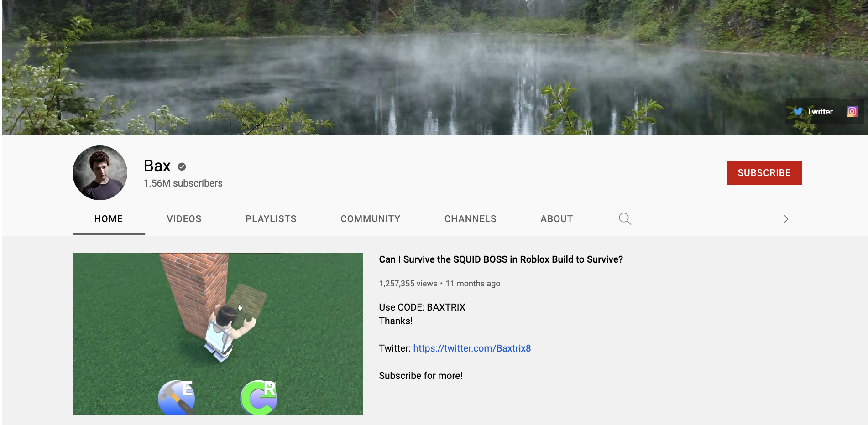
Task: Open the SQUID BOSS video title
Action: pyautogui.click(x=501, y=259)
